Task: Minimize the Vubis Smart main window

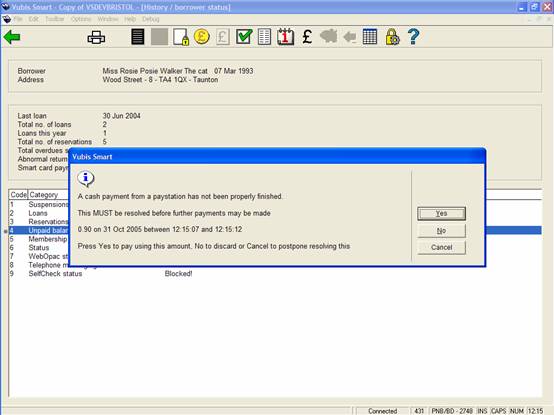Action: tap(522, 7)
